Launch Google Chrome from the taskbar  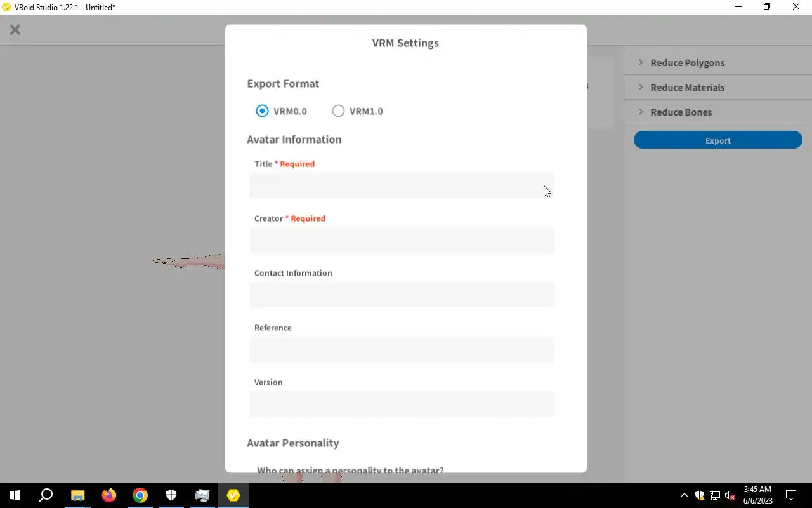(x=140, y=495)
